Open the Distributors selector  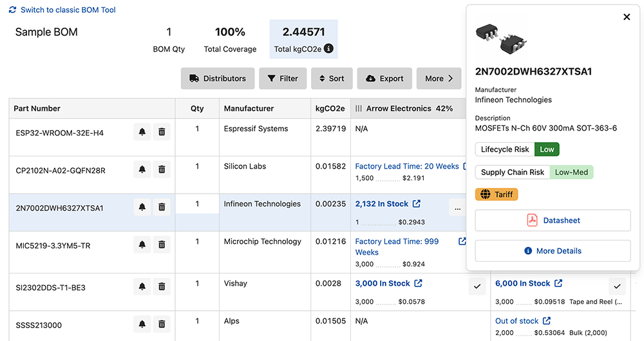tap(218, 78)
